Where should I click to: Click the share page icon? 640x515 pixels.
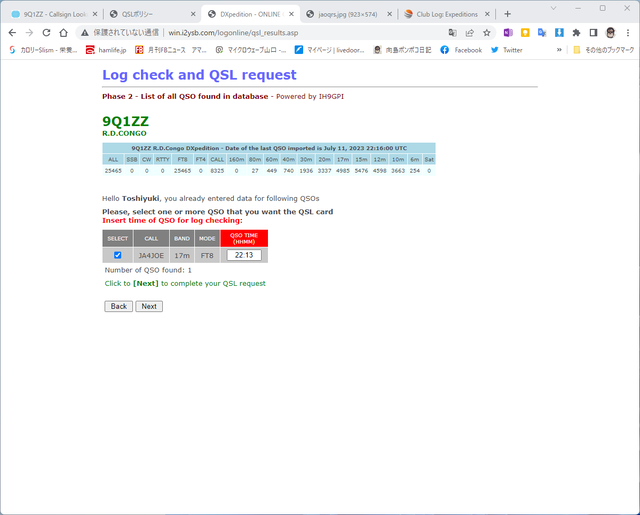coord(469,33)
